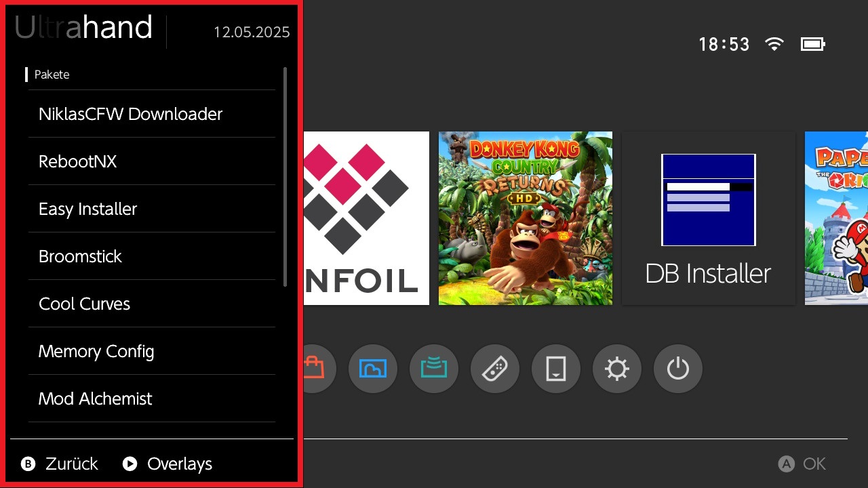The width and height of the screenshot is (868, 488).
Task: Open the Power/Sleep Mode icon
Action: 678,369
